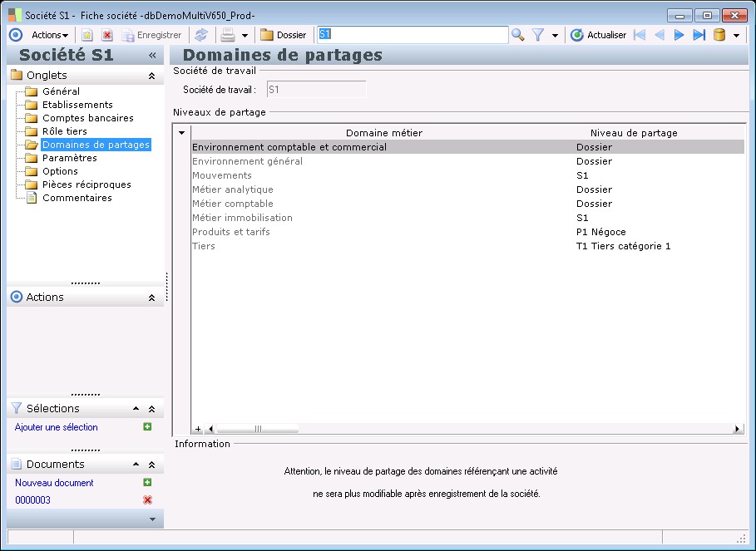Click the Actualiser refresh button
Viewport: 756px width, 551px height.
(599, 35)
